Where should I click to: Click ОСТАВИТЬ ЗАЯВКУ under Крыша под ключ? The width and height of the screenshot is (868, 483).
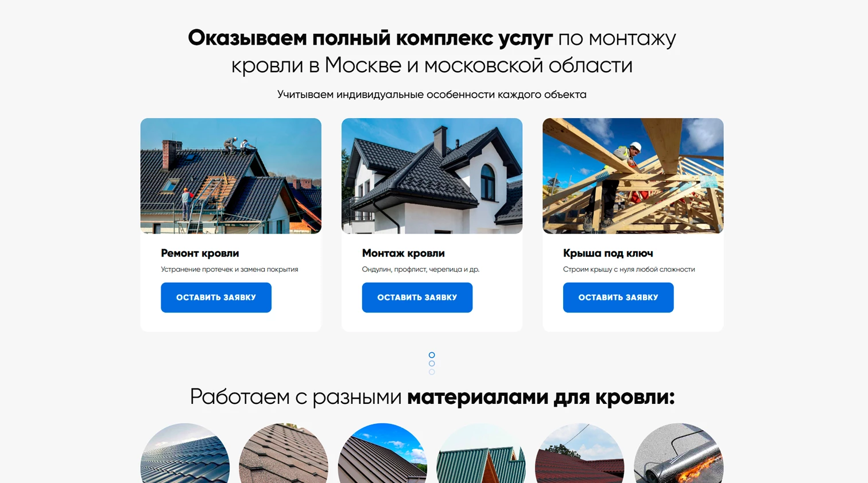(618, 297)
